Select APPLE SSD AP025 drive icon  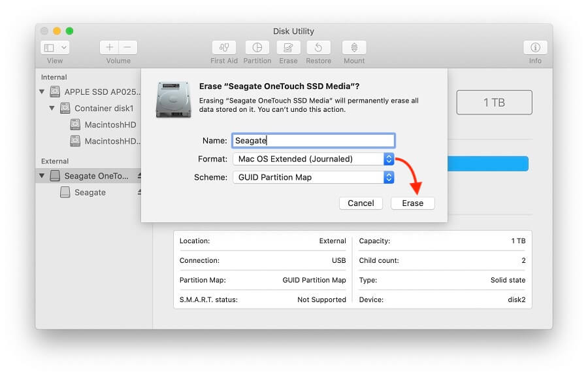55,92
